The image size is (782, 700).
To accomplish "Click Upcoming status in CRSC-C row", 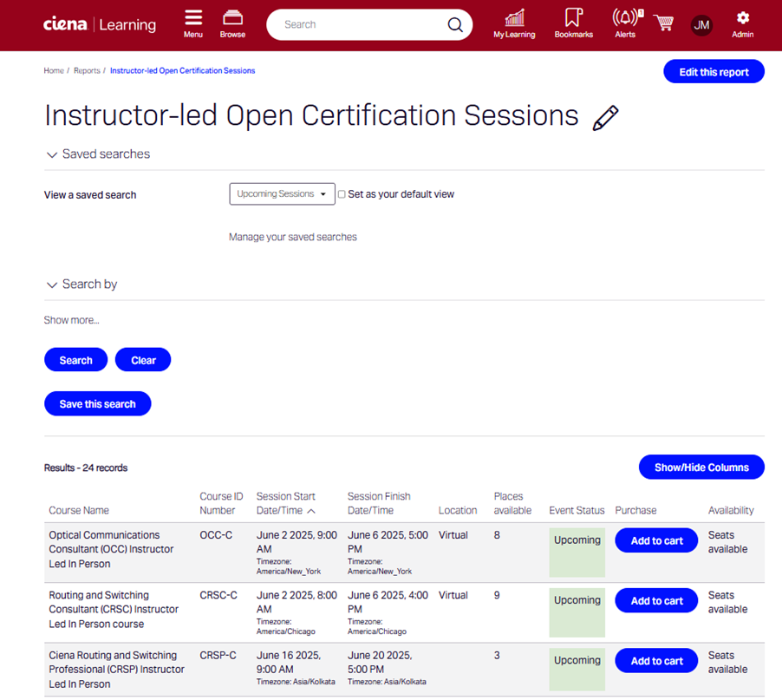I will (x=577, y=600).
